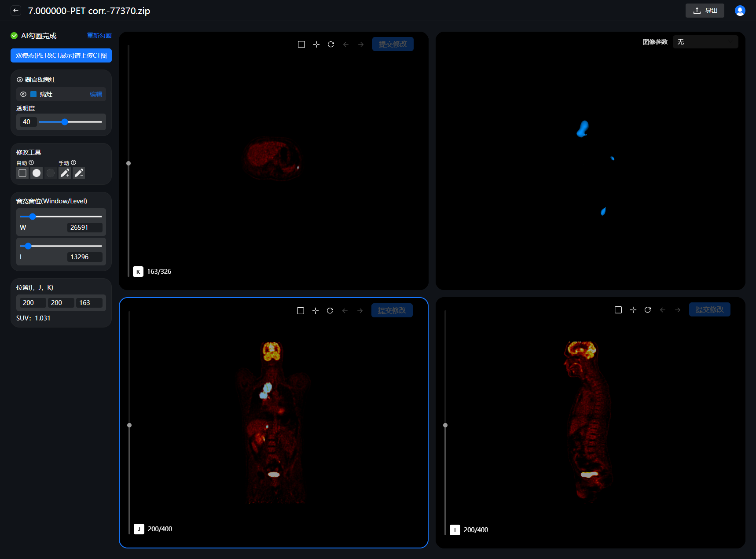Open the user account avatar
Image resolution: width=756 pixels, height=559 pixels.
point(740,11)
